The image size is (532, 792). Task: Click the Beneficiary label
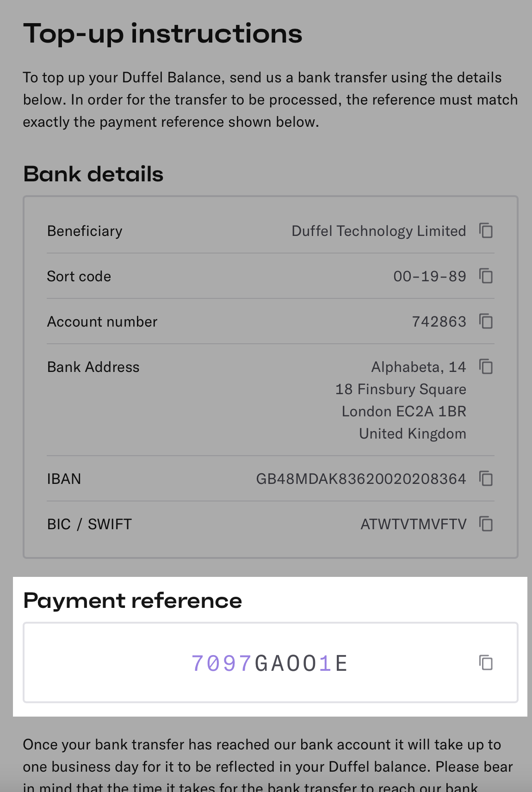pos(85,231)
